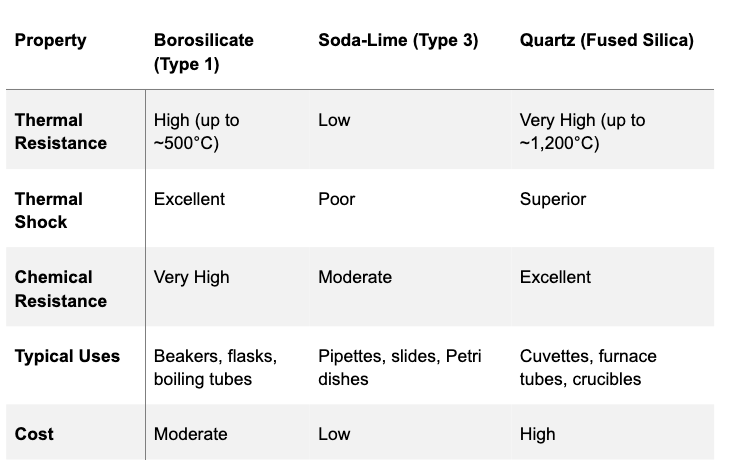Click the Cost row label

[x=34, y=434]
